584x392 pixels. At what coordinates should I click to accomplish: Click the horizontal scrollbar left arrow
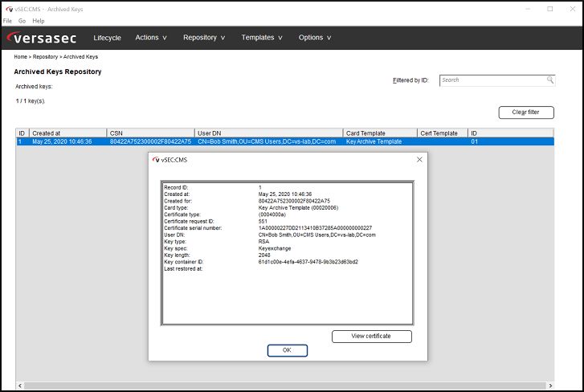[20, 386]
